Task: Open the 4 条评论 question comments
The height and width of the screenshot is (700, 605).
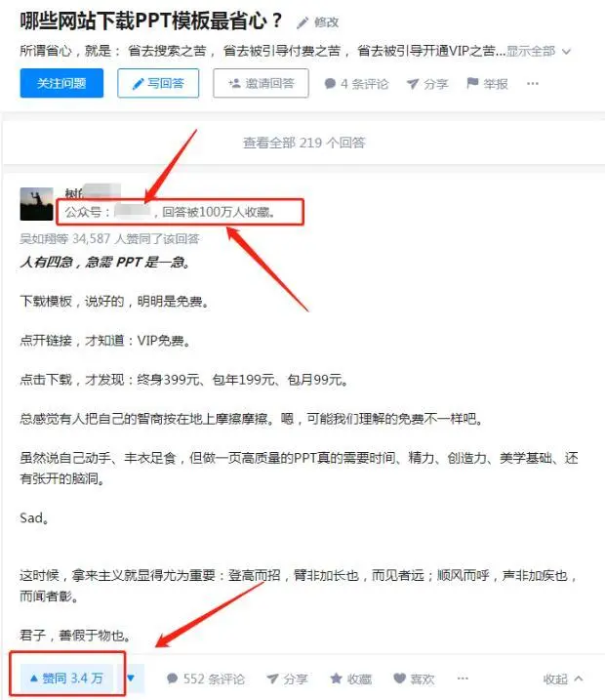Action: [x=356, y=84]
